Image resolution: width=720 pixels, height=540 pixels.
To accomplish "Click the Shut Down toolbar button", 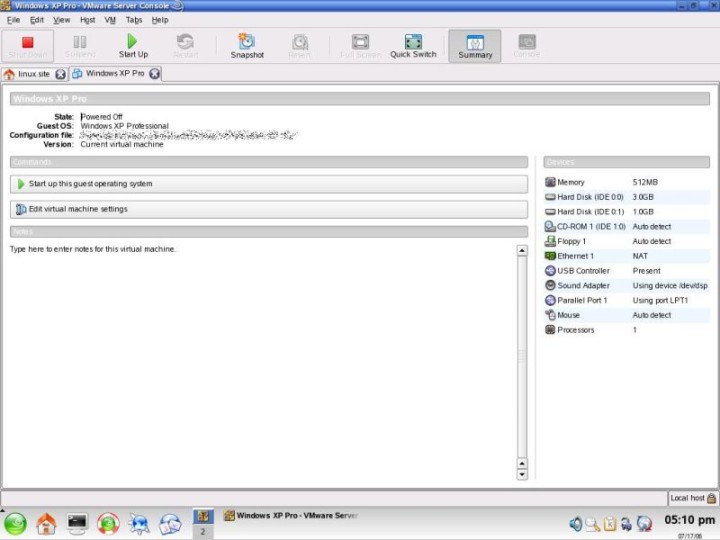I will tap(28, 46).
